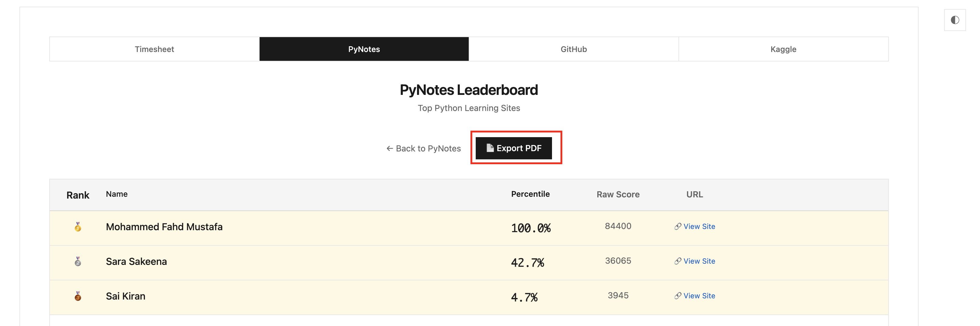This screenshot has width=980, height=326.
Task: Open View Site for Sai Kiran
Action: pos(699,296)
